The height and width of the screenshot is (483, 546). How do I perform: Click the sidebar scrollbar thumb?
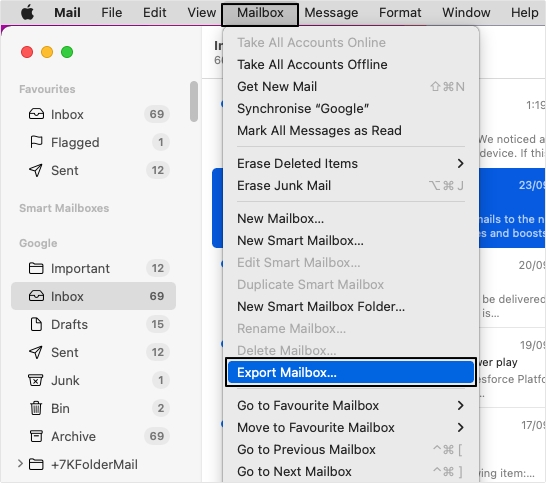coord(194,101)
